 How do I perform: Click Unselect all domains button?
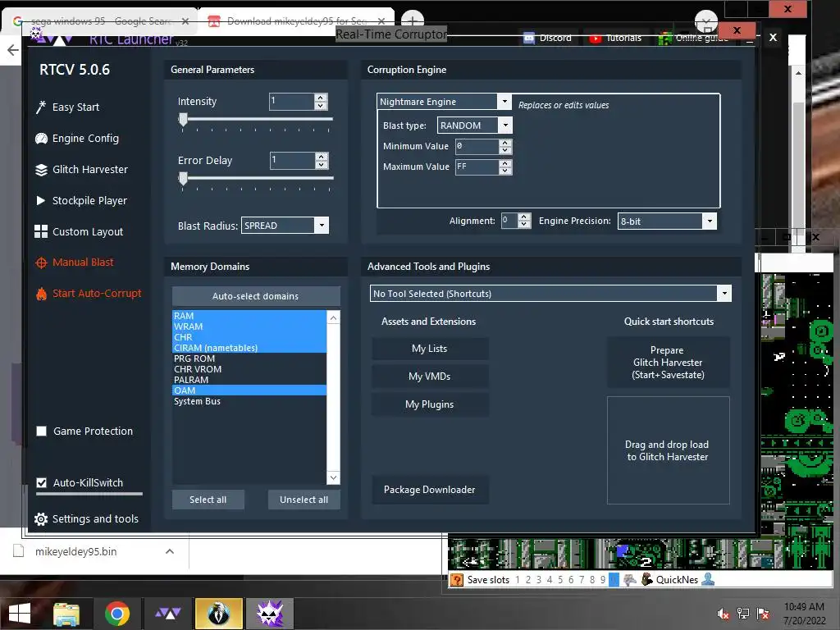304,500
